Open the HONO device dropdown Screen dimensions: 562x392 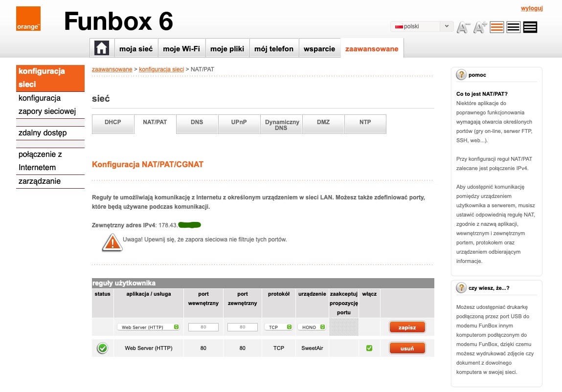pyautogui.click(x=312, y=327)
